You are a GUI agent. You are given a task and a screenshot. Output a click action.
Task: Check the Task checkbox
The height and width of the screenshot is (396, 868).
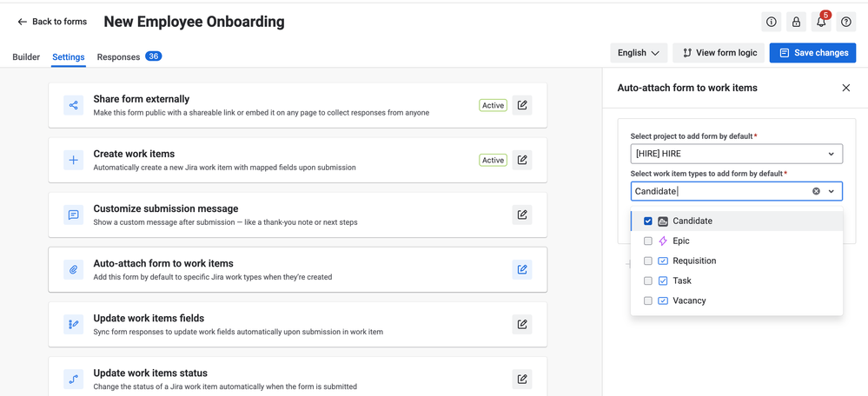(647, 281)
